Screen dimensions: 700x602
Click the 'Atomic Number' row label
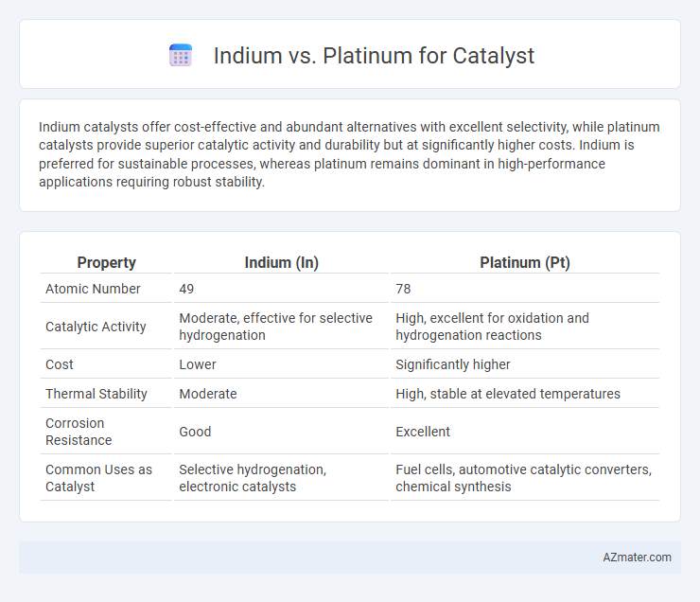[93, 289]
